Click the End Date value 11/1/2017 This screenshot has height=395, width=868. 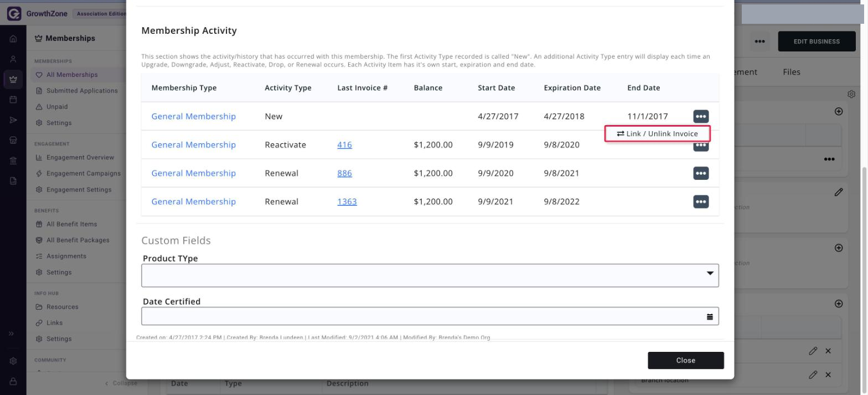pos(648,116)
